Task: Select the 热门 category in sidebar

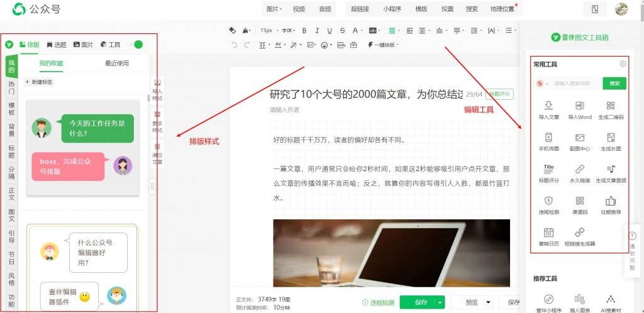Action: pyautogui.click(x=11, y=87)
